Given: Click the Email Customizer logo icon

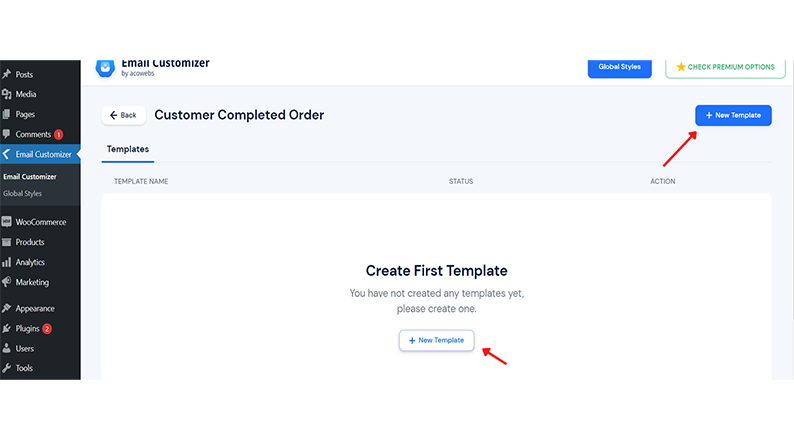Looking at the screenshot, I should [105, 68].
